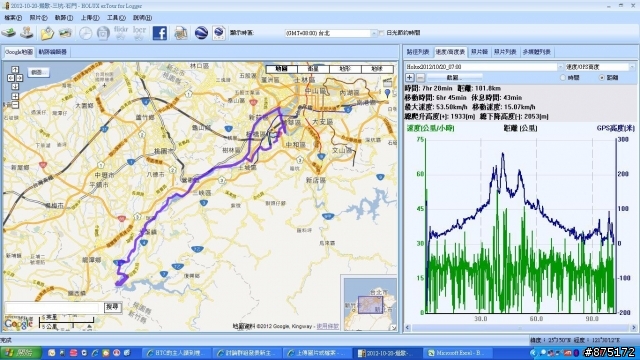Share to Facebook via toolbar icon

click(160, 33)
